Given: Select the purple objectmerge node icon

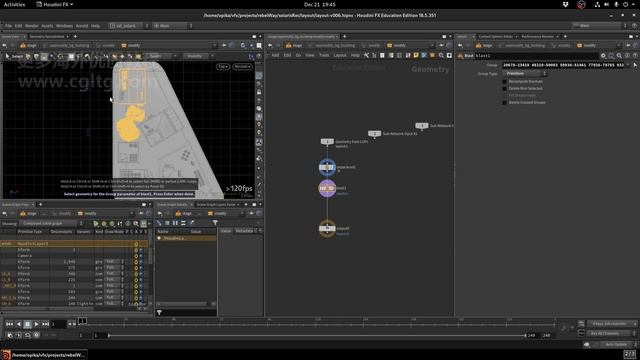Looking at the screenshot, I should point(327,167).
